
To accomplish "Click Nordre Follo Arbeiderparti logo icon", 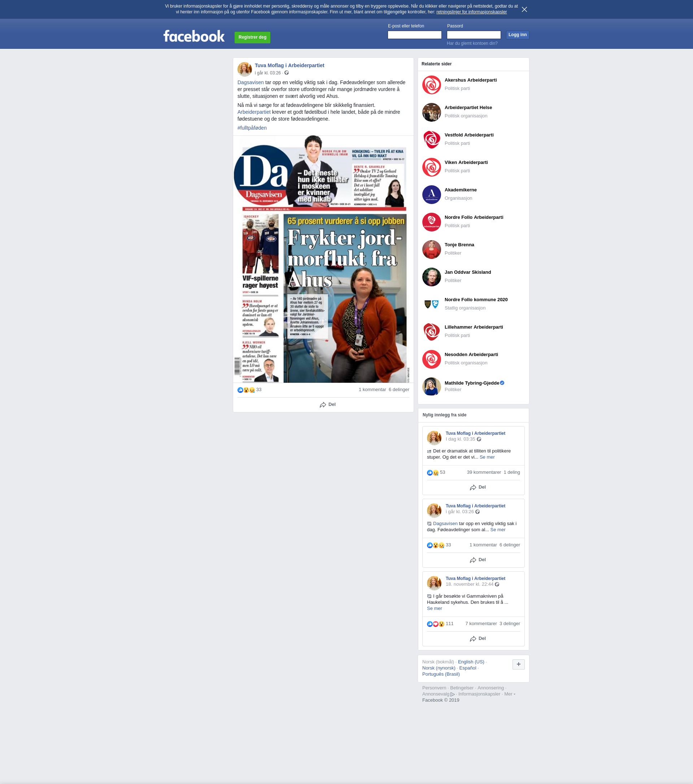I will click(x=431, y=222).
